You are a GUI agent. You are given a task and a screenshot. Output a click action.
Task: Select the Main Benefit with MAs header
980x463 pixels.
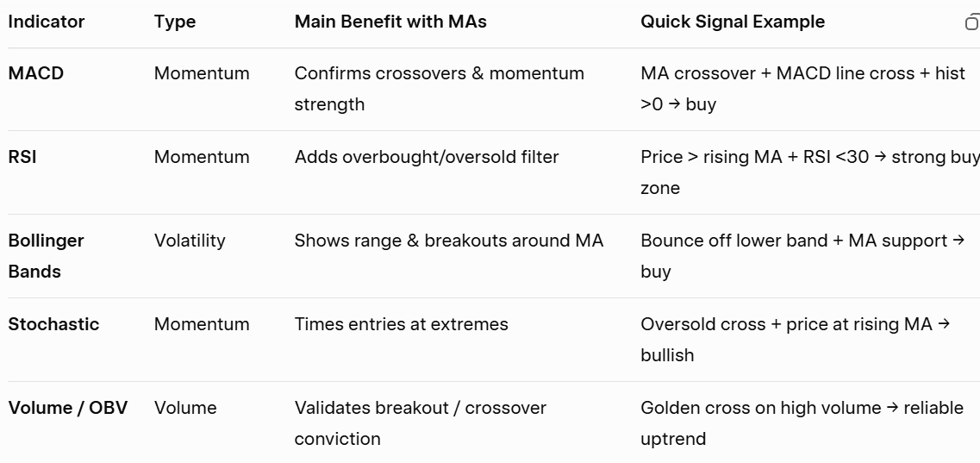390,22
